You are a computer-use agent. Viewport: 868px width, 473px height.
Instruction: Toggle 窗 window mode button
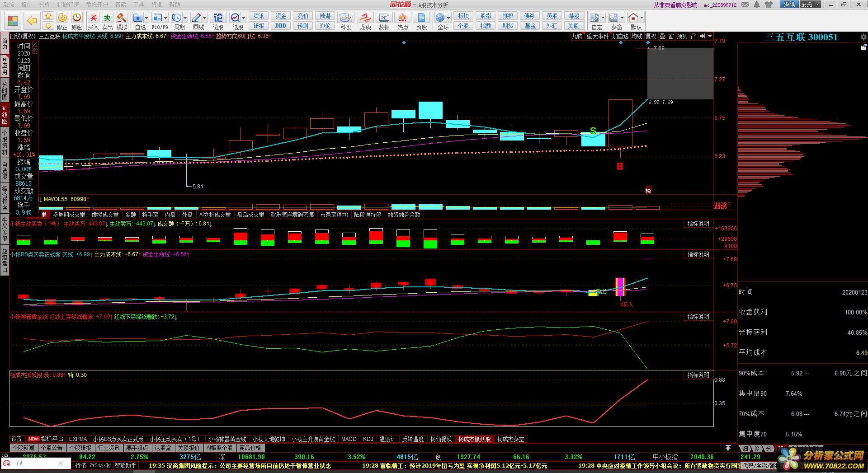(x=671, y=36)
